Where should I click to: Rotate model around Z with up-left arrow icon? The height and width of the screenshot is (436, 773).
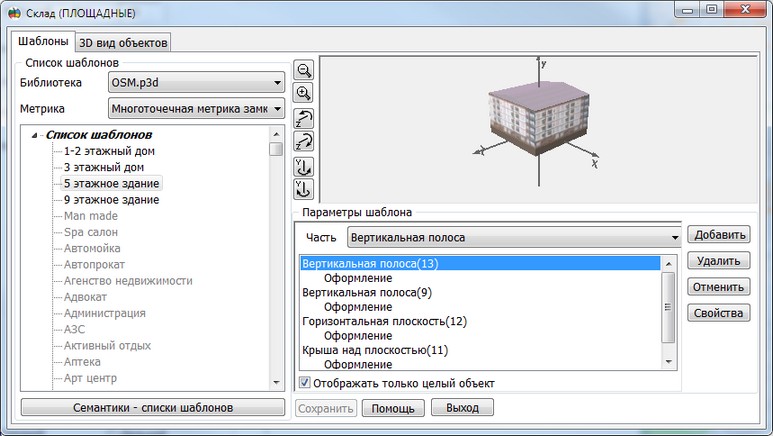click(304, 118)
